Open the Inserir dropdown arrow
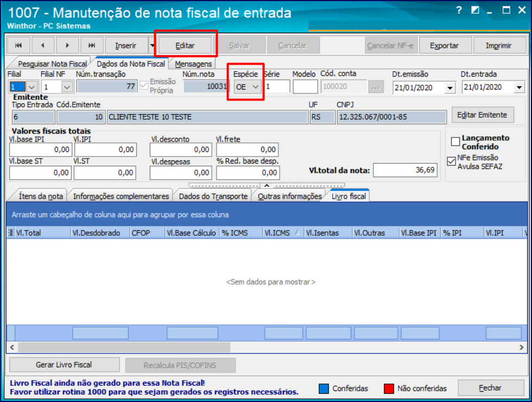This screenshot has height=402, width=532. point(153,45)
